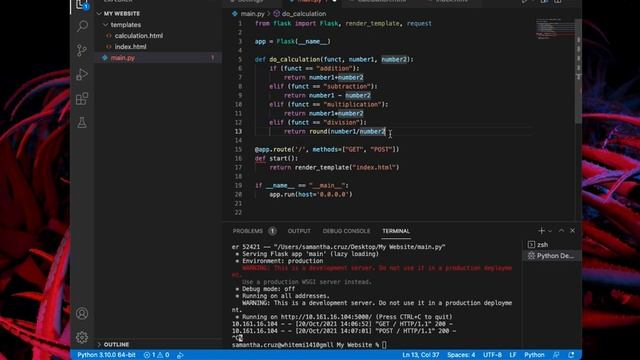Click the HTML icon beside index.html
The height and width of the screenshot is (360, 640).
coord(109,47)
